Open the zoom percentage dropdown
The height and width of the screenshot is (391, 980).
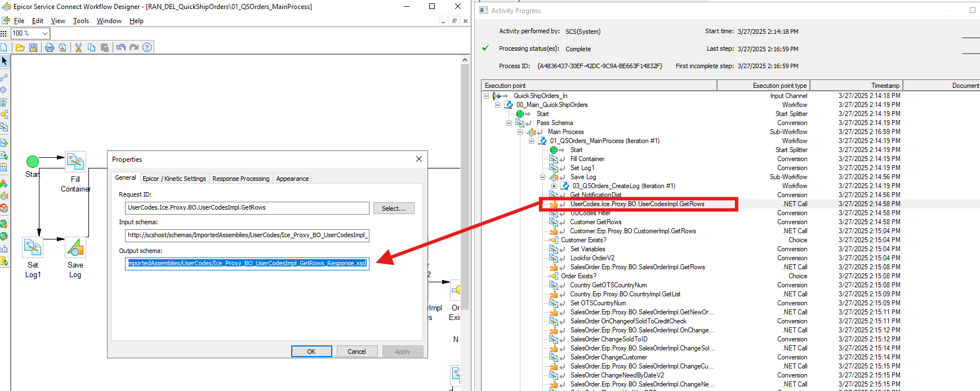click(x=45, y=34)
